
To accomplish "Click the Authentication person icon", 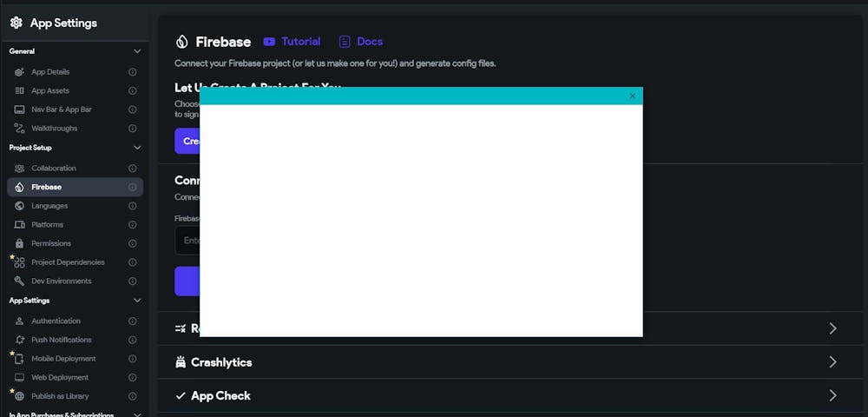I will (x=19, y=321).
